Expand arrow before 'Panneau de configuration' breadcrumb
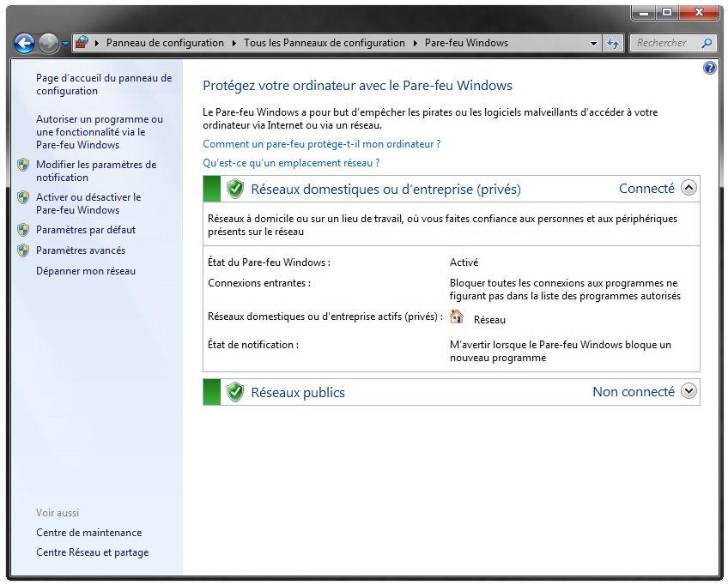Image resolution: width=728 pixels, height=585 pixels. pyautogui.click(x=97, y=43)
